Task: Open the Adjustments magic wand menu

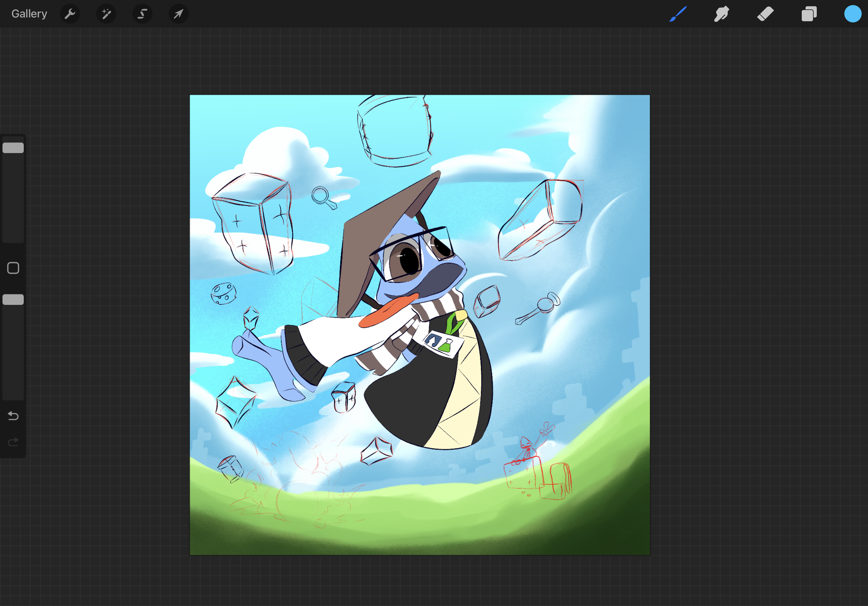Action: pyautogui.click(x=106, y=14)
